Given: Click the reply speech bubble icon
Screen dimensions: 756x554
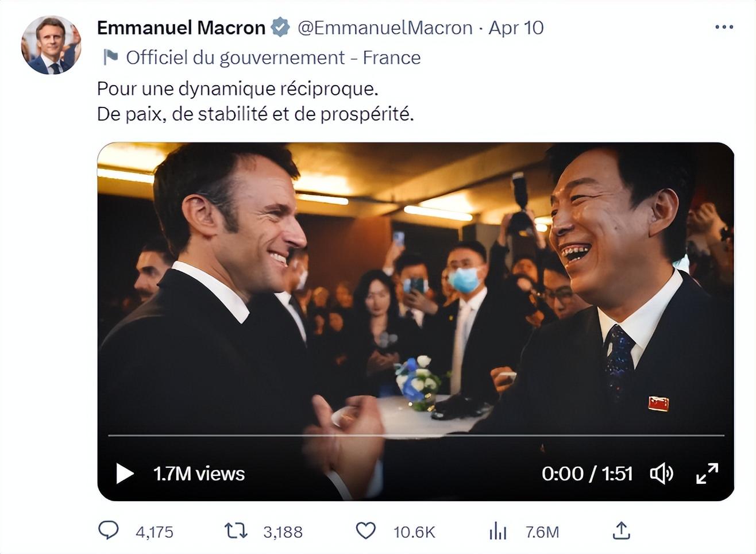Looking at the screenshot, I should click(x=109, y=530).
